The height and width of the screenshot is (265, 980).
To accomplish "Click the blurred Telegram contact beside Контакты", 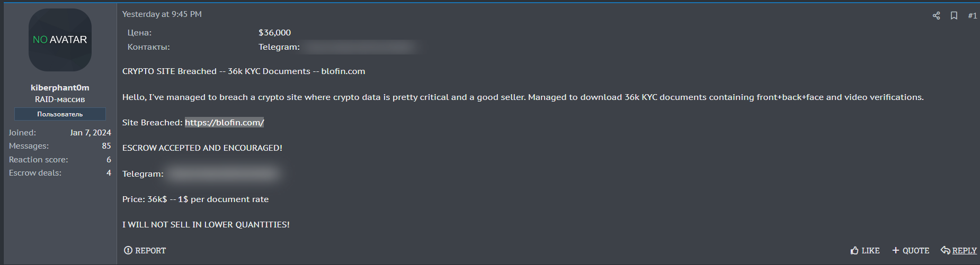I will tap(360, 47).
